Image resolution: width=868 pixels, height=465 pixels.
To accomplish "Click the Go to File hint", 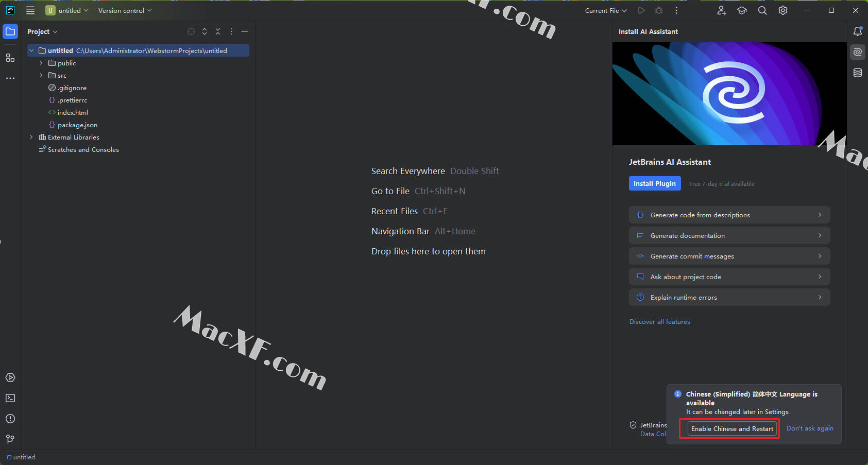I will [418, 191].
